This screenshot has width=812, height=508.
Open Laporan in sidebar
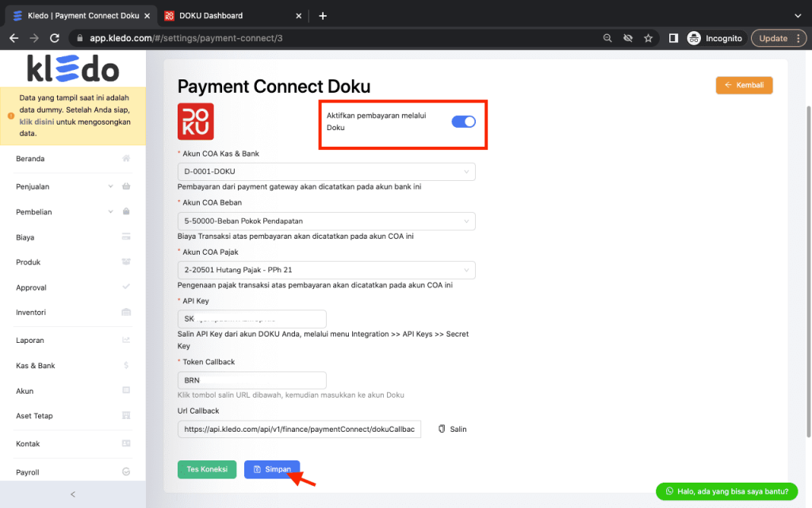pos(29,341)
